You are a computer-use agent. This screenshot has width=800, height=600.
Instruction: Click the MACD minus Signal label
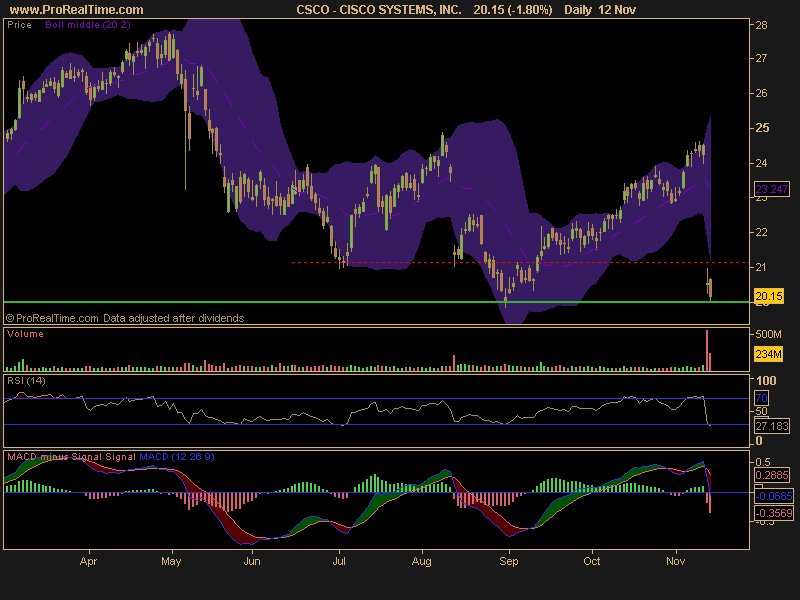click(55, 457)
